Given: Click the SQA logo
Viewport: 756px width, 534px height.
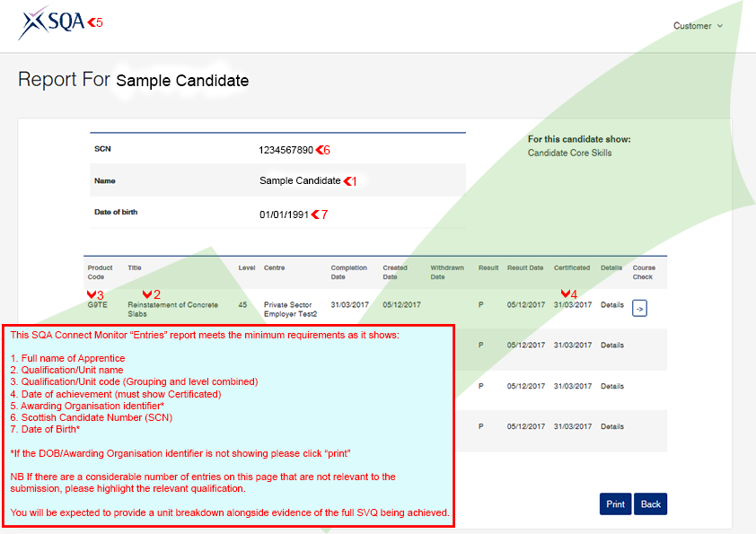Looking at the screenshot, I should [x=50, y=23].
